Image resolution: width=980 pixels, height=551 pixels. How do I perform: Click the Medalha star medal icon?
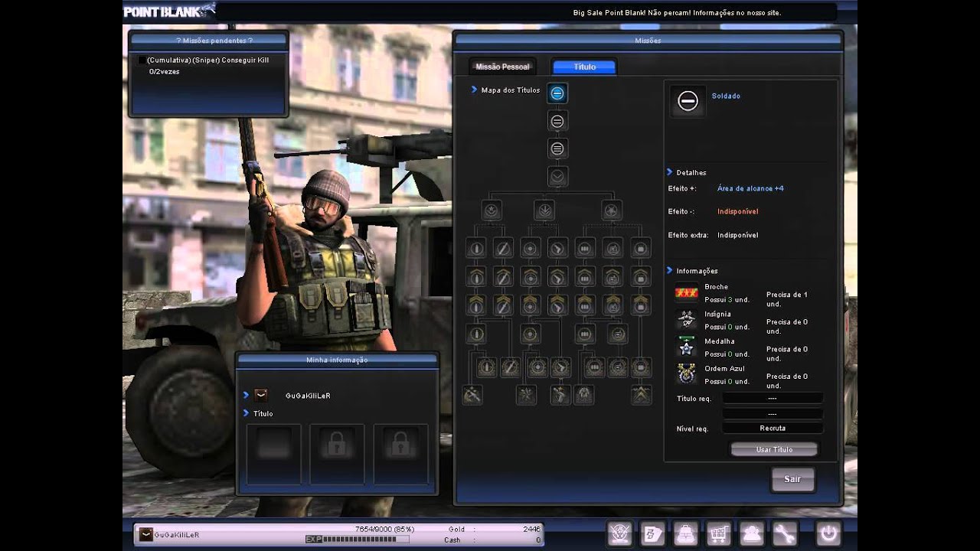[686, 347]
